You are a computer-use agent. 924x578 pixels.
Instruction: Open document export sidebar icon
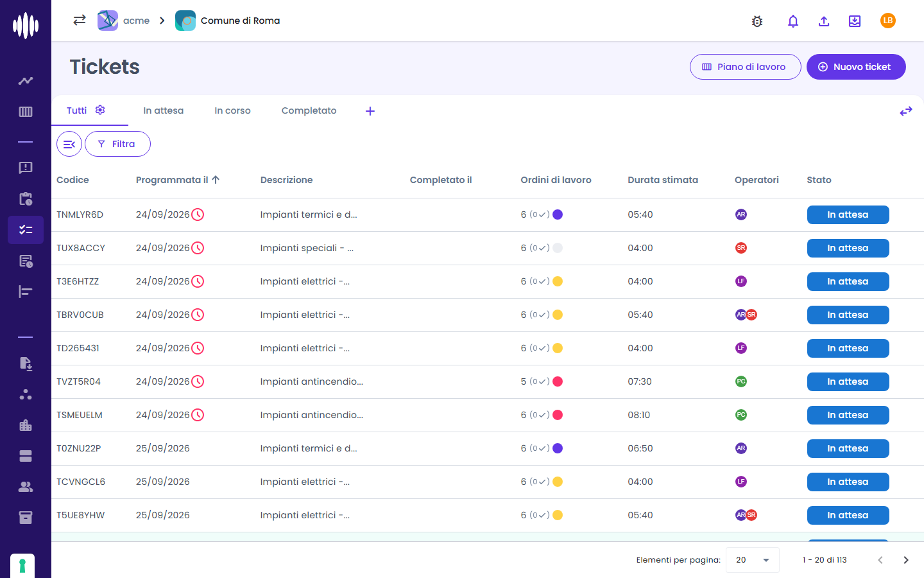click(x=26, y=363)
